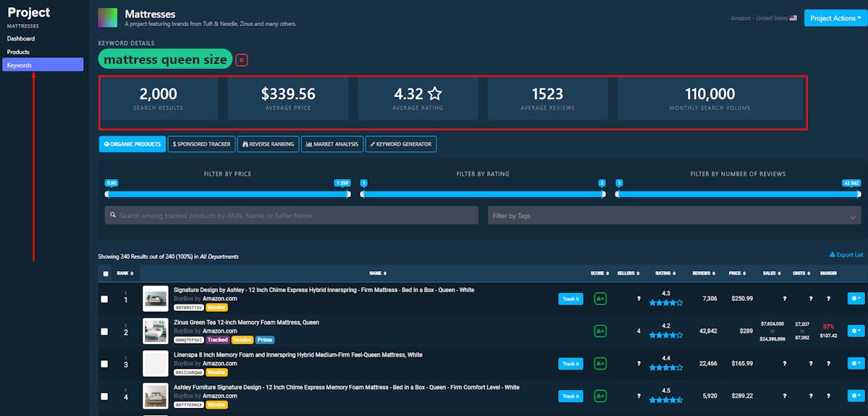Sort the table by Price column
This screenshot has height=416, width=868.
click(x=737, y=273)
